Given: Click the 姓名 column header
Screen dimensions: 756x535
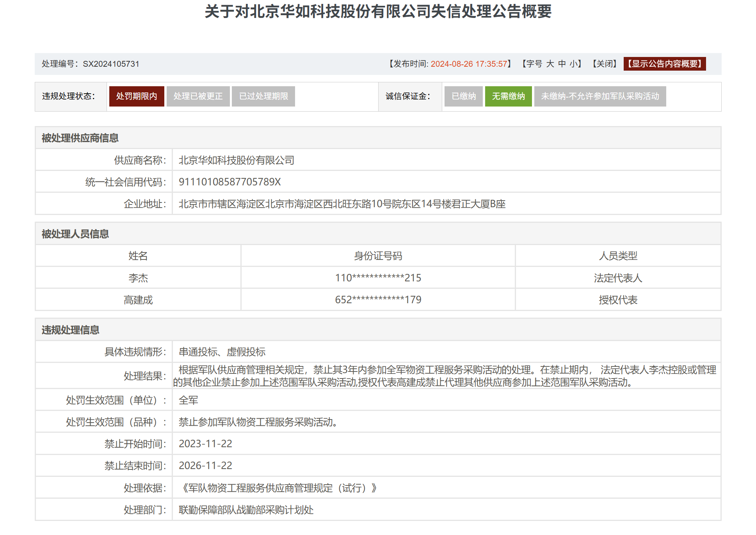Looking at the screenshot, I should tap(138, 256).
